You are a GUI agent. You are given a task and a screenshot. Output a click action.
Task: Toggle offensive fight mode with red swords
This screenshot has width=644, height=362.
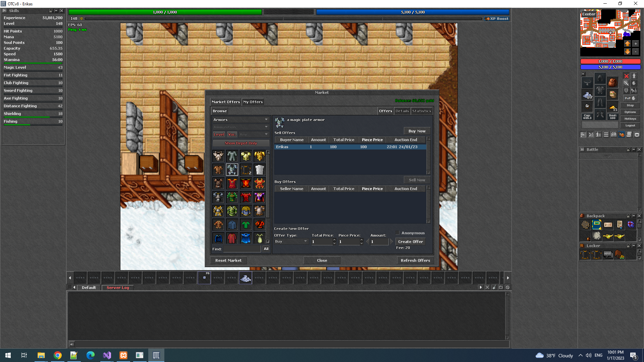[626, 76]
